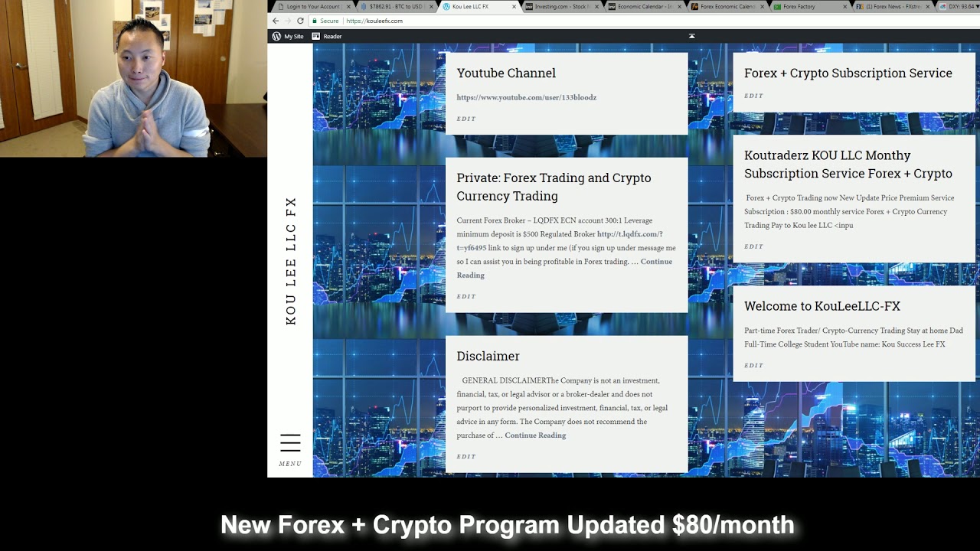Screen dimensions: 980x551
Task: Open the youtube.com/user/133bloodz link
Action: [526, 97]
